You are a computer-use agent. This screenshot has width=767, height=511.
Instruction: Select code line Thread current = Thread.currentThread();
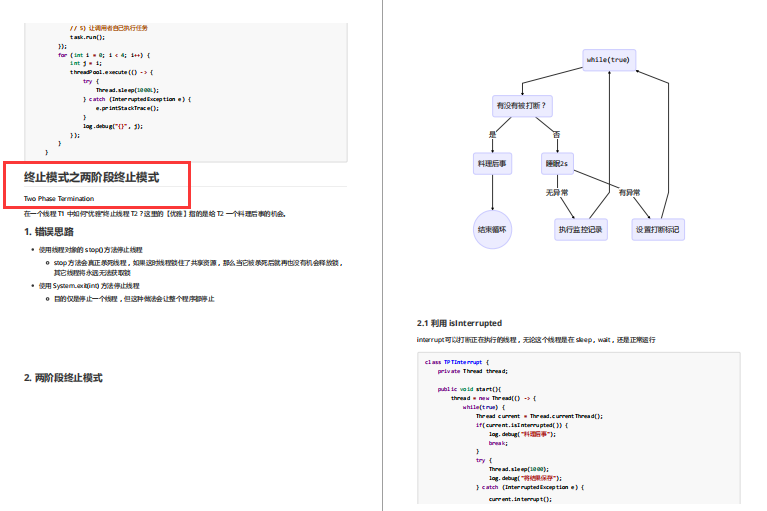click(540, 416)
